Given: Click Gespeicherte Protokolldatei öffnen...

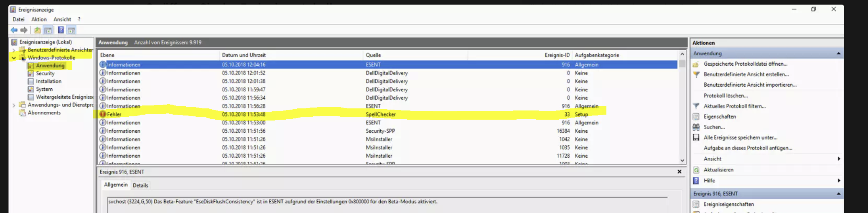Looking at the screenshot, I should tap(746, 64).
